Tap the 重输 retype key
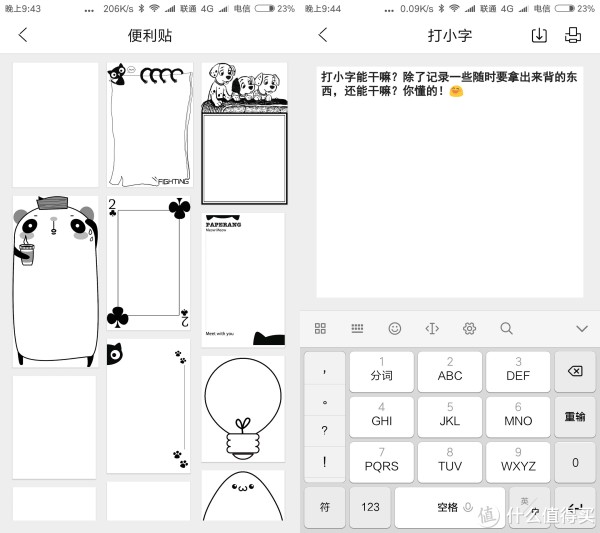This screenshot has width=600, height=533. click(575, 417)
